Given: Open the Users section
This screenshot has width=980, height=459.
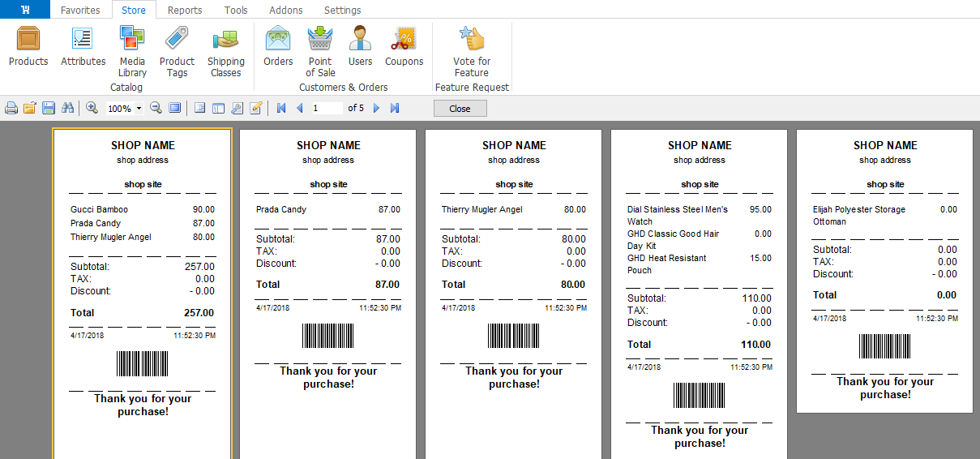Looking at the screenshot, I should [360, 46].
